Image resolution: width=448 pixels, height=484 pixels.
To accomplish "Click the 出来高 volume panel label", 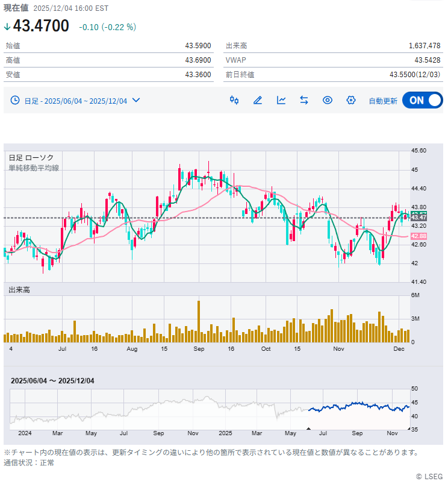I will pyautogui.click(x=19, y=290).
